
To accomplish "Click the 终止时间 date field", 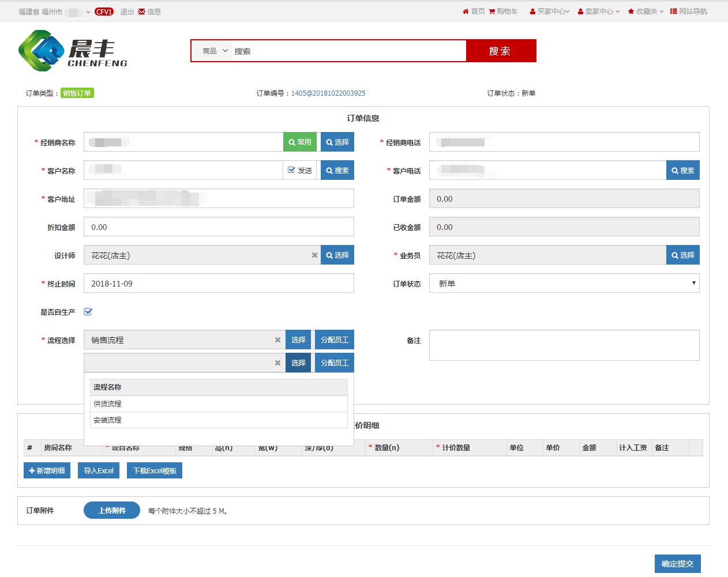I will 219,284.
